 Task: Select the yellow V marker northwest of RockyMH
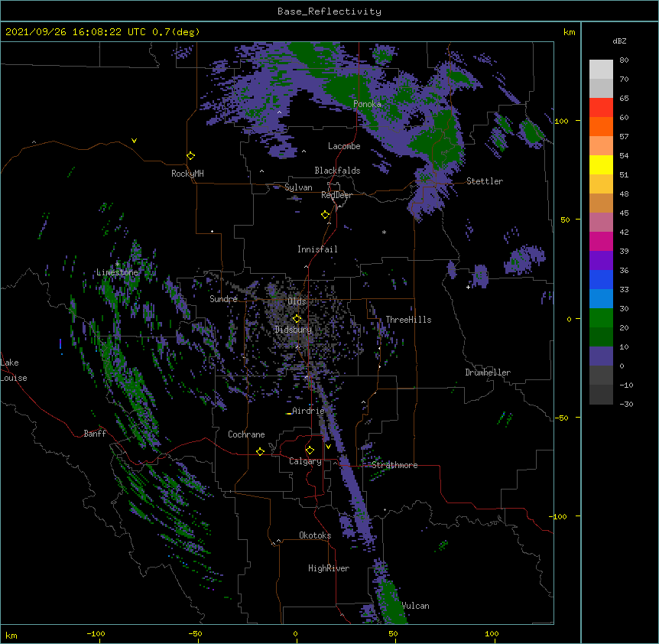pos(134,141)
